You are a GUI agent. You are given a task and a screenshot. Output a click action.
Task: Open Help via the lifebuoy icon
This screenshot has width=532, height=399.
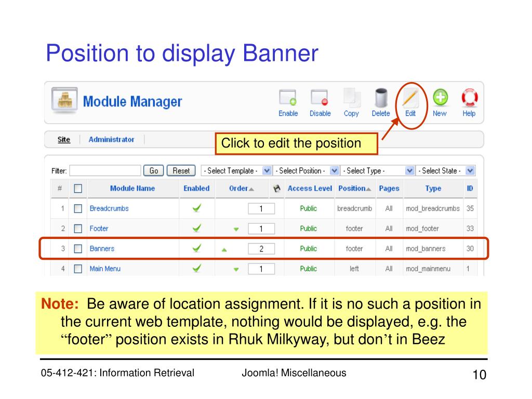[470, 98]
